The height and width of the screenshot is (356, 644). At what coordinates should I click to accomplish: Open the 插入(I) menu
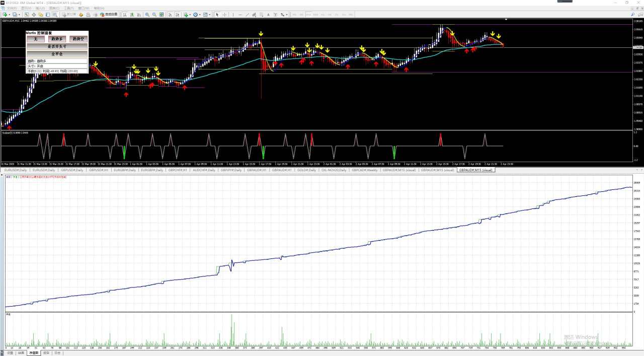coord(40,8)
